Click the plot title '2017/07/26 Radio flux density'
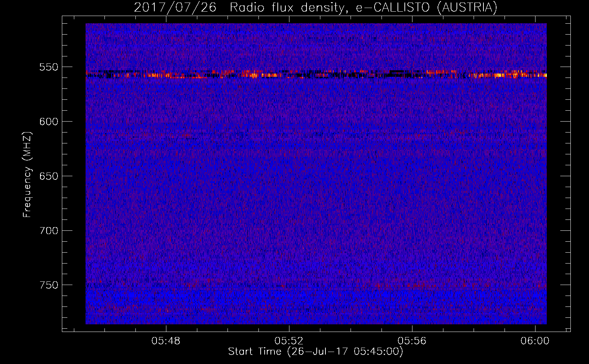This screenshot has width=589, height=364. pyautogui.click(x=315, y=7)
